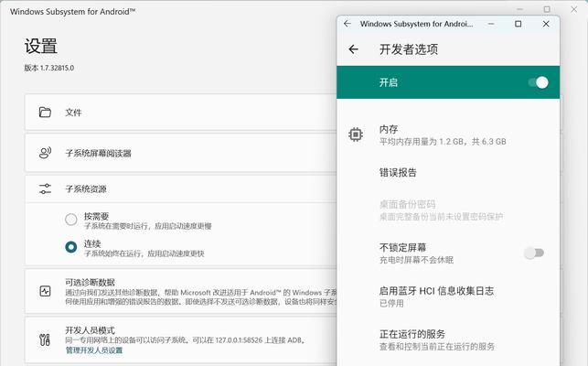
Task: Select the 按需要 radio option
Action: [x=71, y=220]
